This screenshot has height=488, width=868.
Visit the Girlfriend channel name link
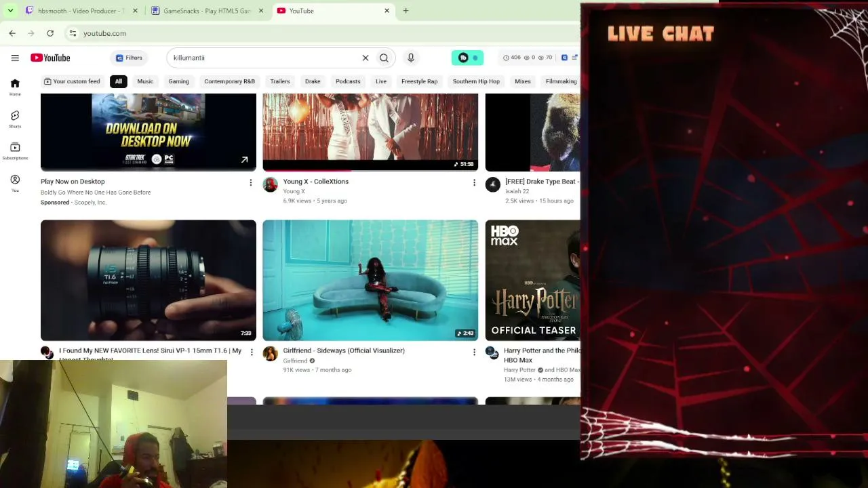click(x=295, y=361)
